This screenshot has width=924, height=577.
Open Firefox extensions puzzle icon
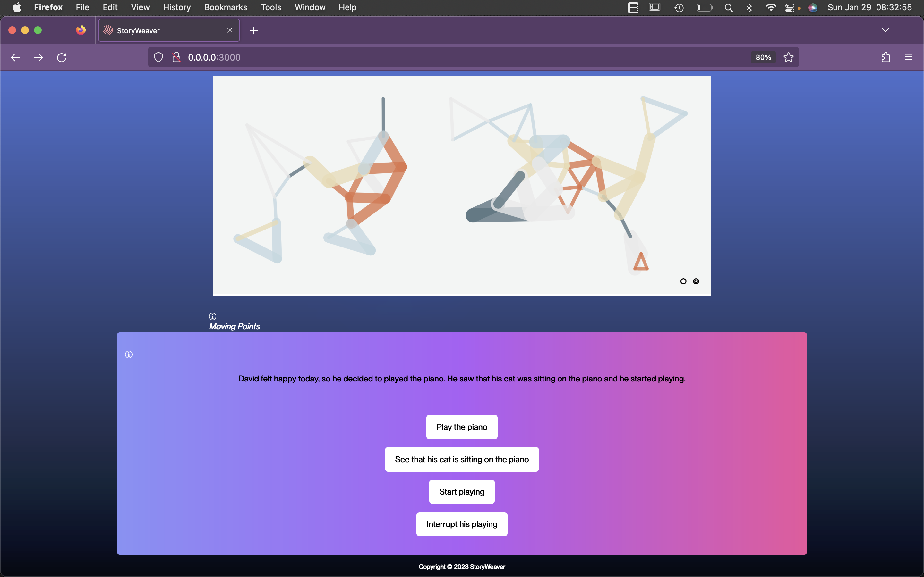[x=886, y=58]
